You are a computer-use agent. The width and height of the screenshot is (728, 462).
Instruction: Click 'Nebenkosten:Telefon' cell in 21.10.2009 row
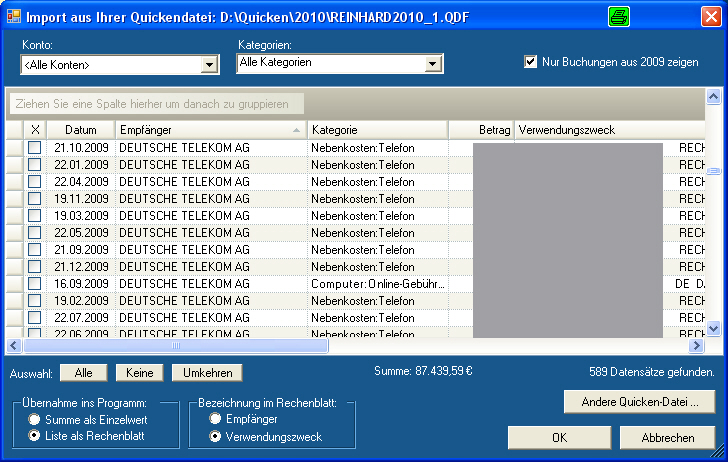(377, 148)
